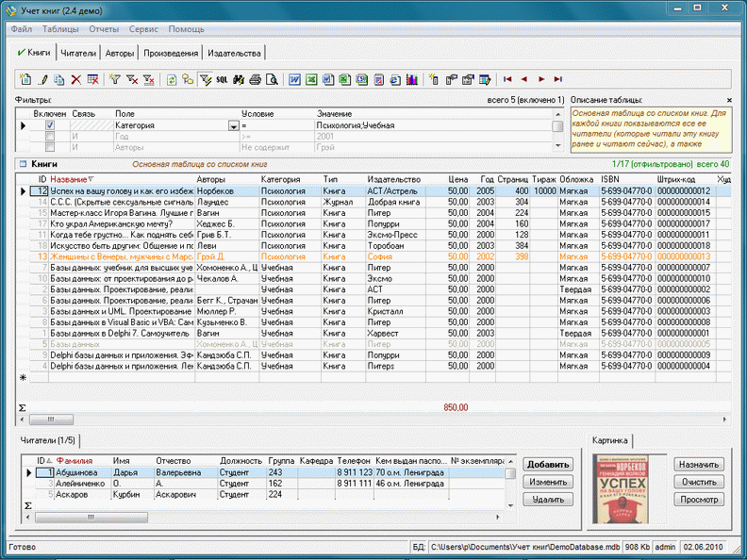Click the red X delete record icon
The height and width of the screenshot is (560, 747).
point(75,80)
